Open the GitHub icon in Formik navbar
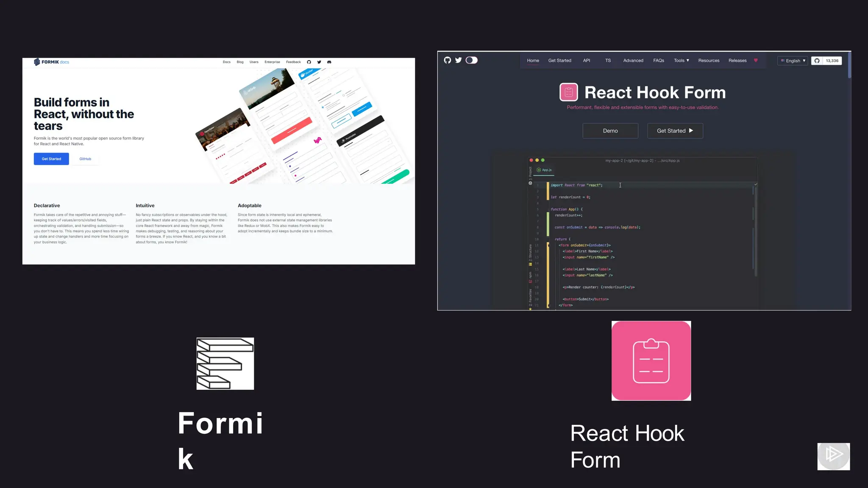868x488 pixels. [309, 62]
